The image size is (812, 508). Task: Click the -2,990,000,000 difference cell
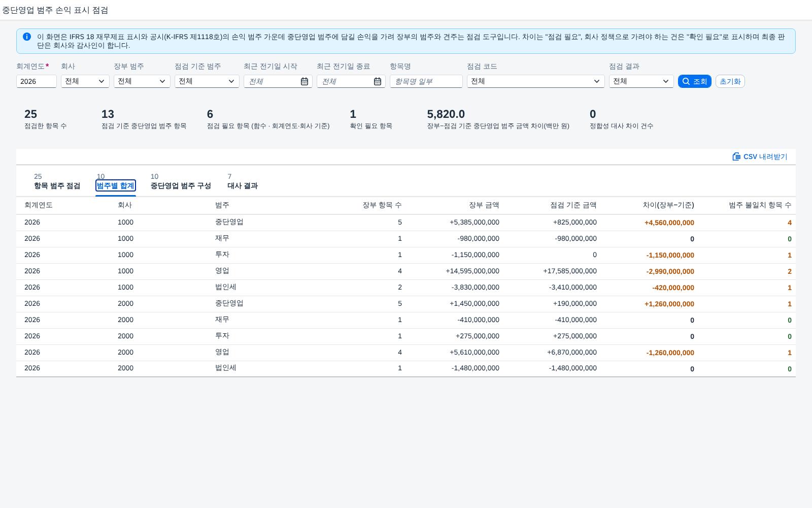[670, 271]
